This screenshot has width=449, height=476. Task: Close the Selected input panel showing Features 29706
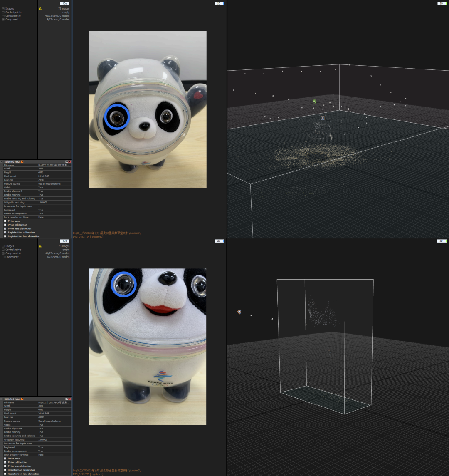tap(69, 161)
